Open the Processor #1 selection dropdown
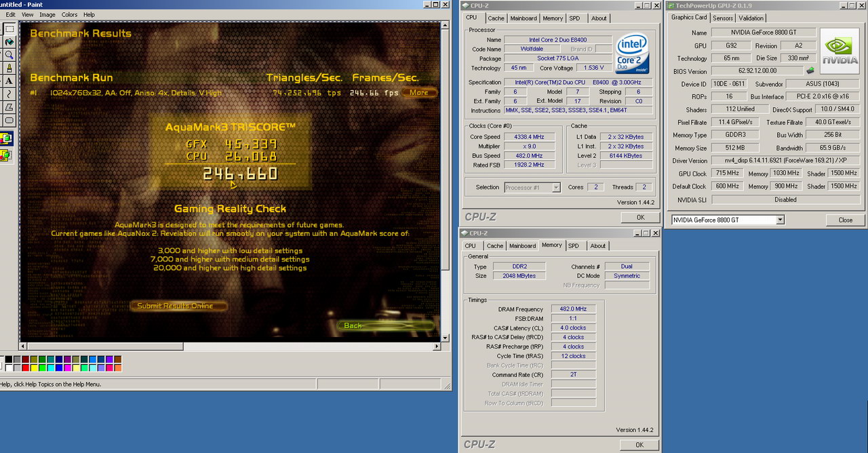This screenshot has height=453, width=868. point(556,187)
